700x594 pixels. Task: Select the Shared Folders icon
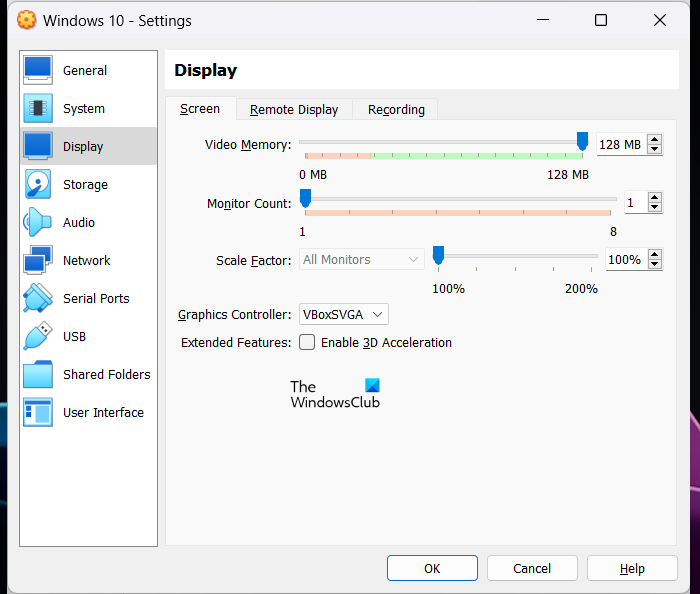click(38, 374)
